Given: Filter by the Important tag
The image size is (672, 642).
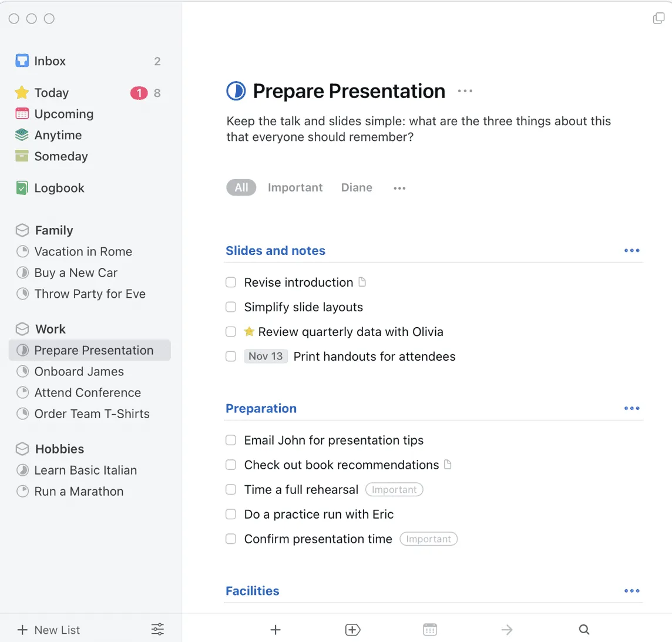Looking at the screenshot, I should coord(295,187).
